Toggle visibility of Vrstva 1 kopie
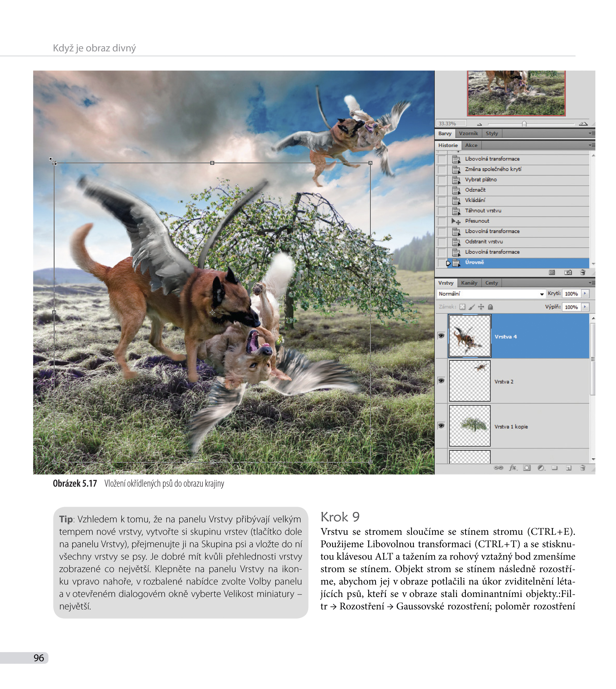Image resolution: width=616 pixels, height=689 pixels. [441, 426]
